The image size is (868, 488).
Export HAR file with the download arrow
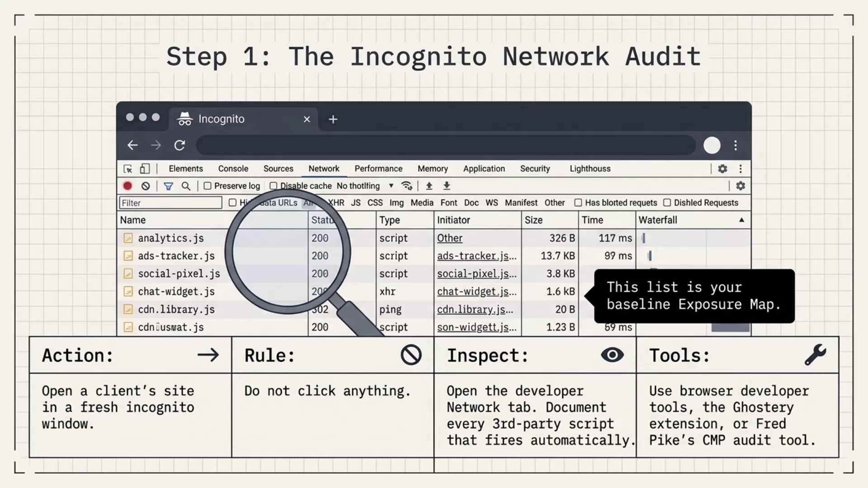(447, 186)
